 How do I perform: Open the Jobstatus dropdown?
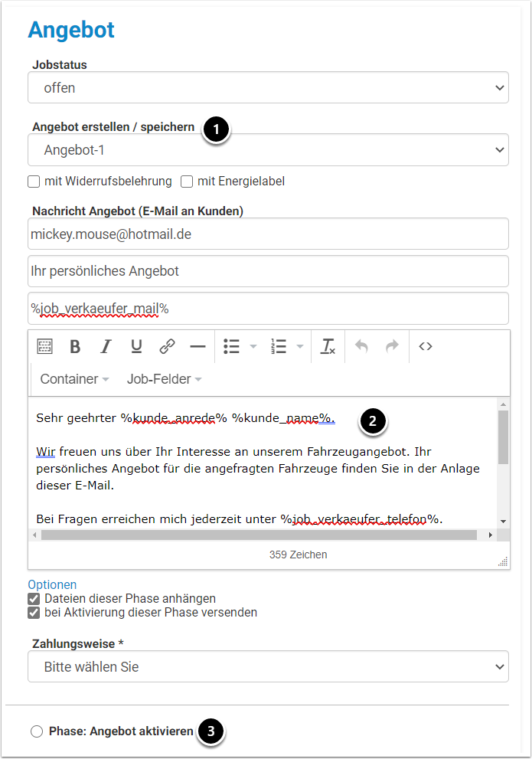(x=268, y=87)
